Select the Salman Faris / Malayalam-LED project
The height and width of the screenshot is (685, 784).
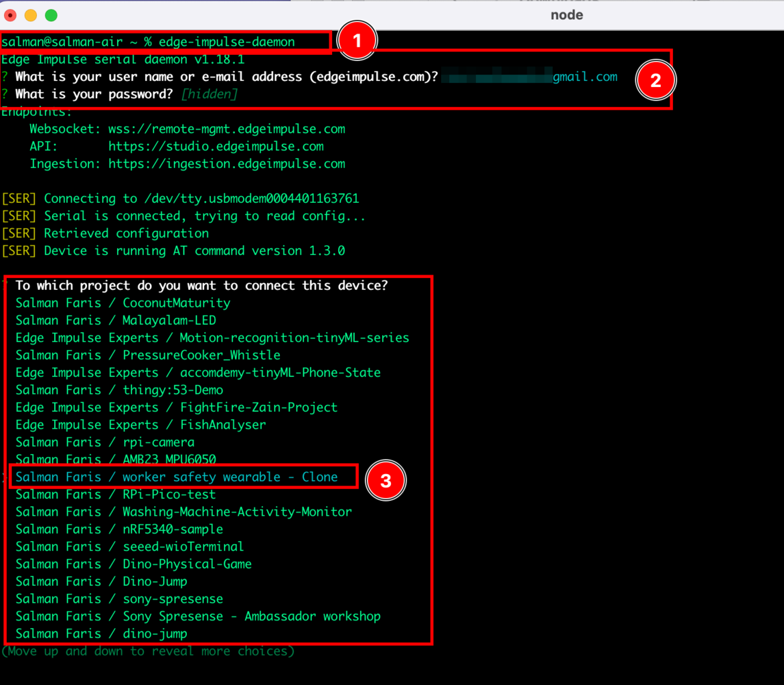(x=116, y=320)
